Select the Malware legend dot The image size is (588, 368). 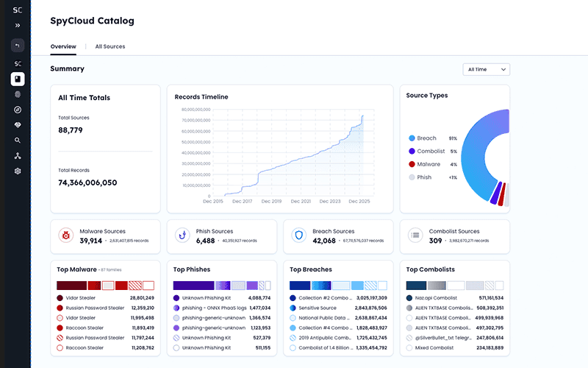point(412,164)
